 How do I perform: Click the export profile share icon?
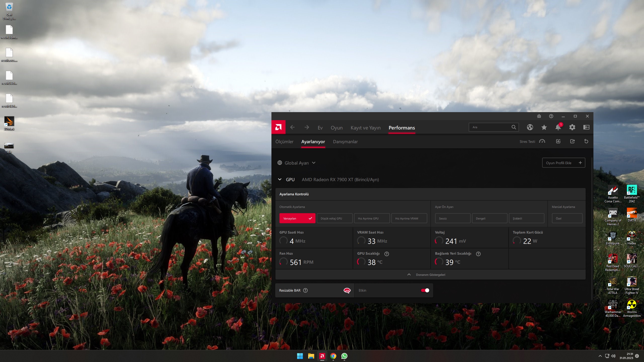572,141
